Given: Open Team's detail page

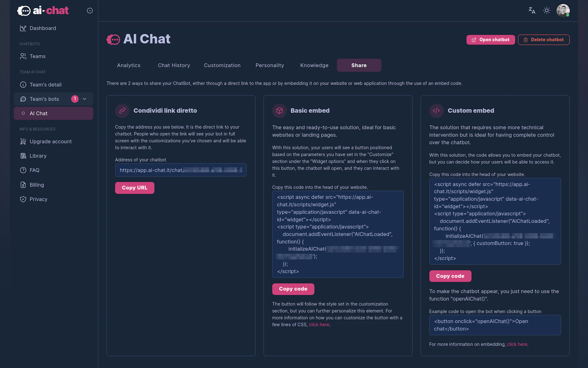Looking at the screenshot, I should point(45,85).
